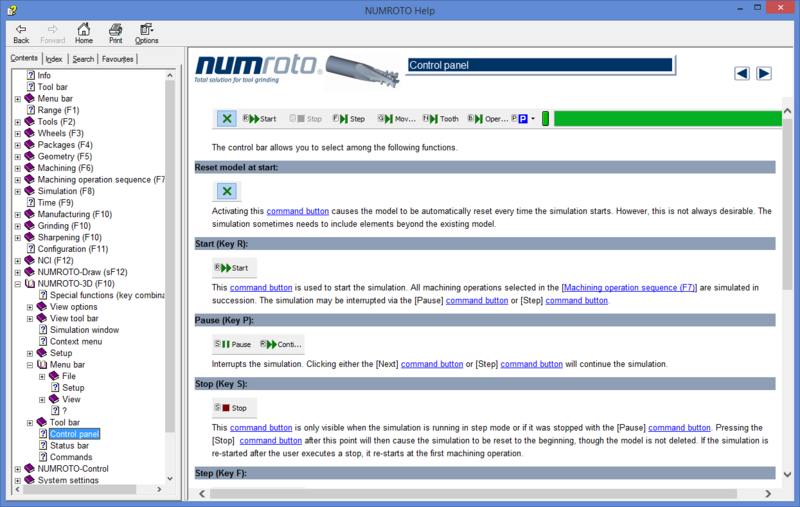The height and width of the screenshot is (507, 800).
Task: Open the Options toolbar menu
Action: (147, 33)
